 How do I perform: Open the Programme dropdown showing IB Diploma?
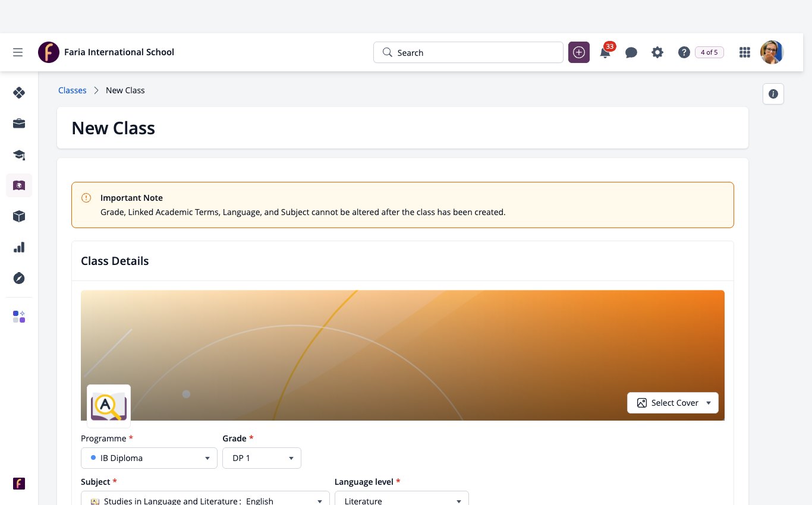pyautogui.click(x=149, y=458)
